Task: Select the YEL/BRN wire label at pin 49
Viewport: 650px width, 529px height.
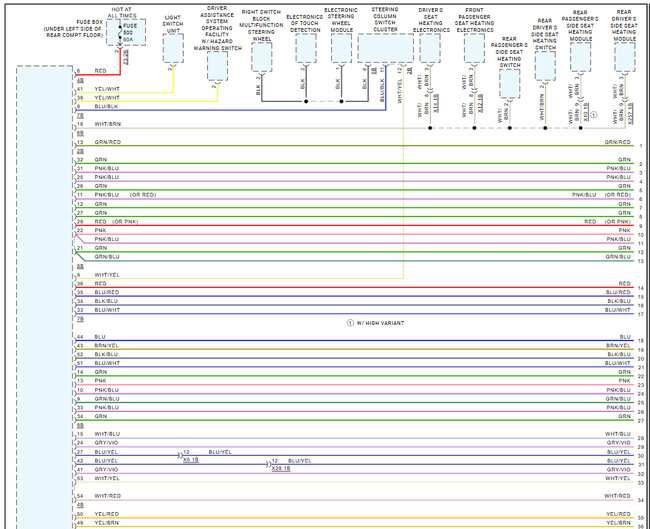Action: pos(107,523)
